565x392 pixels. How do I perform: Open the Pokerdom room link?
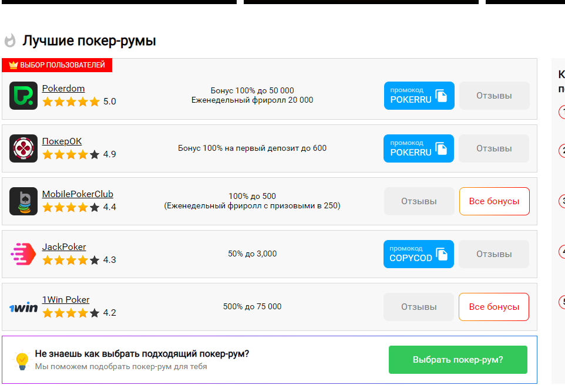63,89
